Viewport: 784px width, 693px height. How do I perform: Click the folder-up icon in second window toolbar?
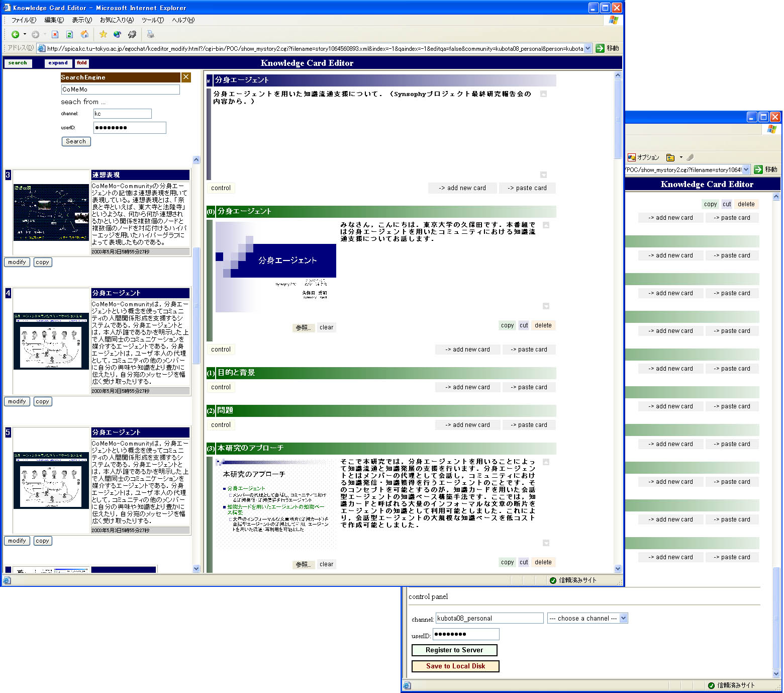(x=670, y=157)
